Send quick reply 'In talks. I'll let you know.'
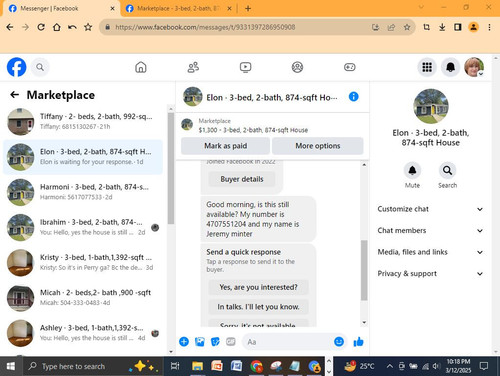Image resolution: width=500 pixels, height=376 pixels. (x=258, y=307)
